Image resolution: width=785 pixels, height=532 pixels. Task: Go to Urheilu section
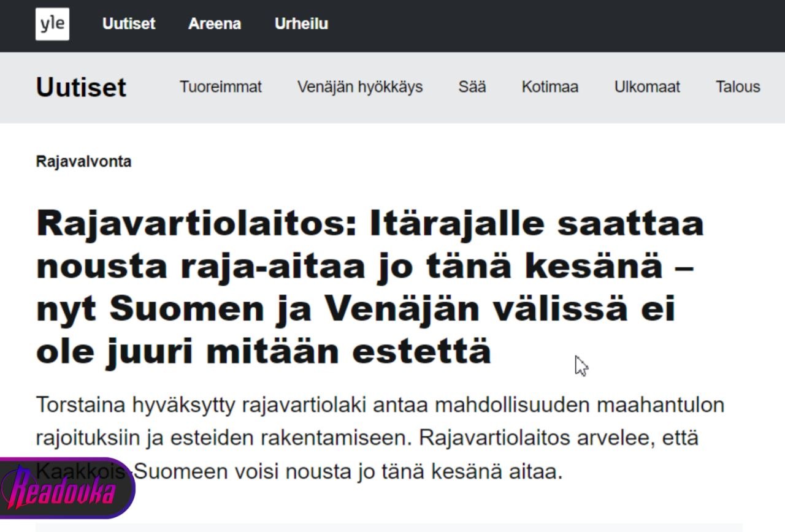point(302,24)
